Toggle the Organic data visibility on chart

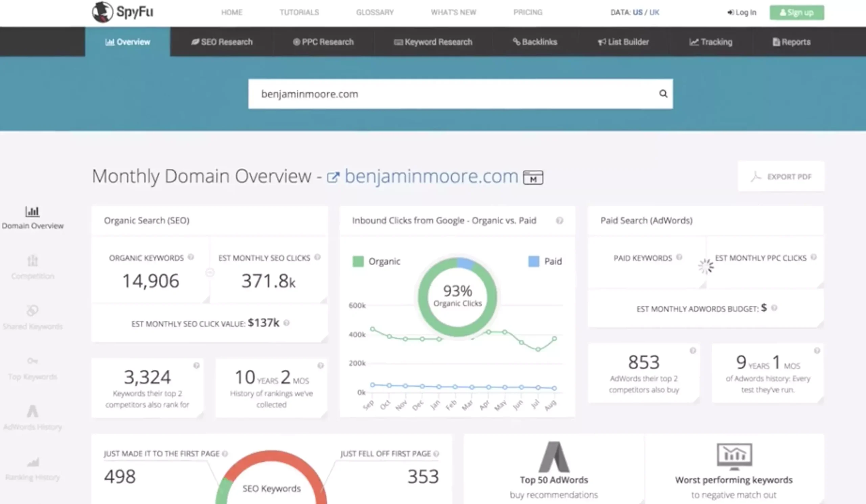(372, 261)
